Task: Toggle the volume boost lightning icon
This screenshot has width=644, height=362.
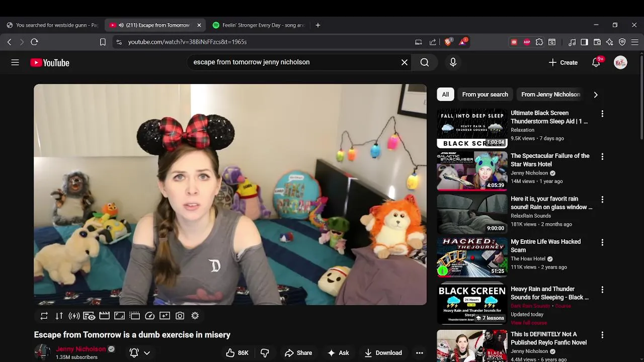Action: point(74,316)
